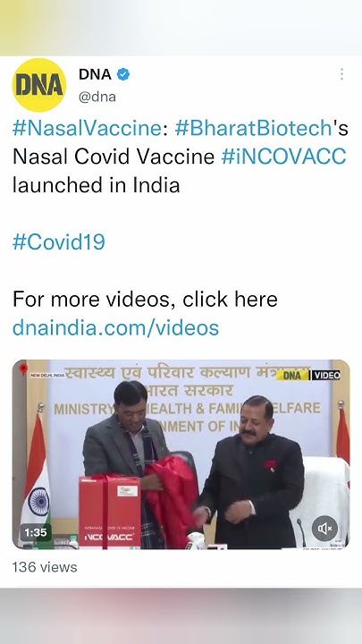Open the #NasalVaccine hashtag
The image size is (362, 644).
(87, 128)
